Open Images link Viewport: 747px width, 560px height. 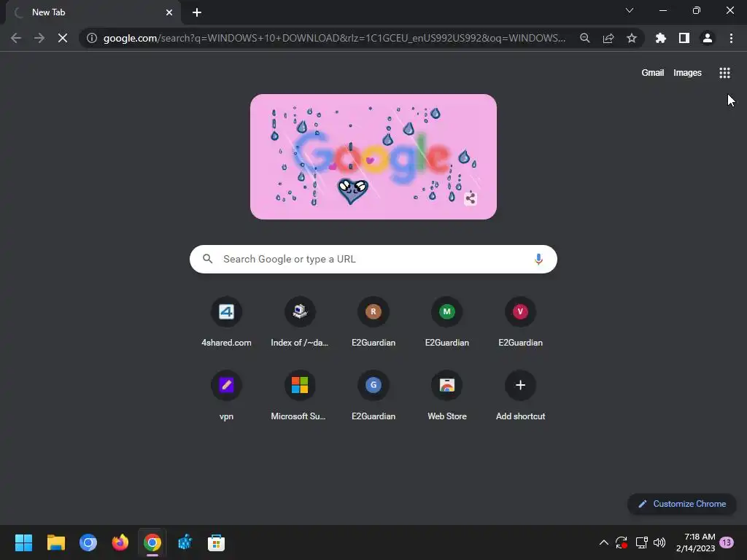coord(687,73)
